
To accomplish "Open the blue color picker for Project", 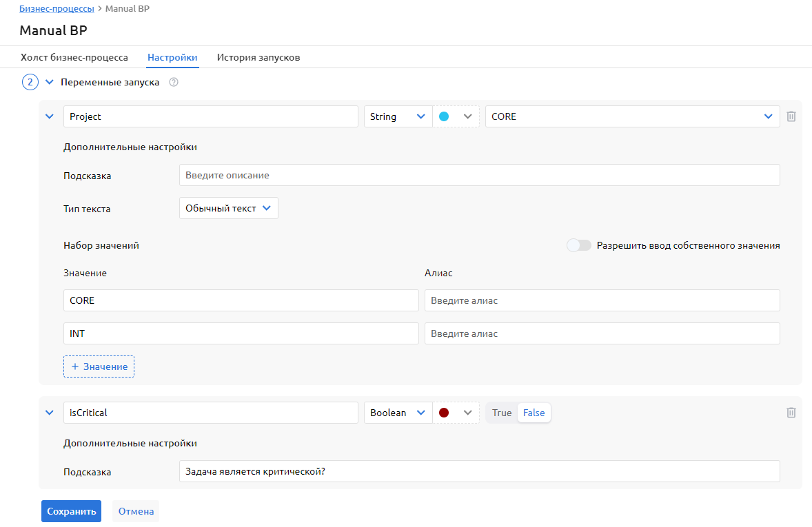I will (456, 116).
